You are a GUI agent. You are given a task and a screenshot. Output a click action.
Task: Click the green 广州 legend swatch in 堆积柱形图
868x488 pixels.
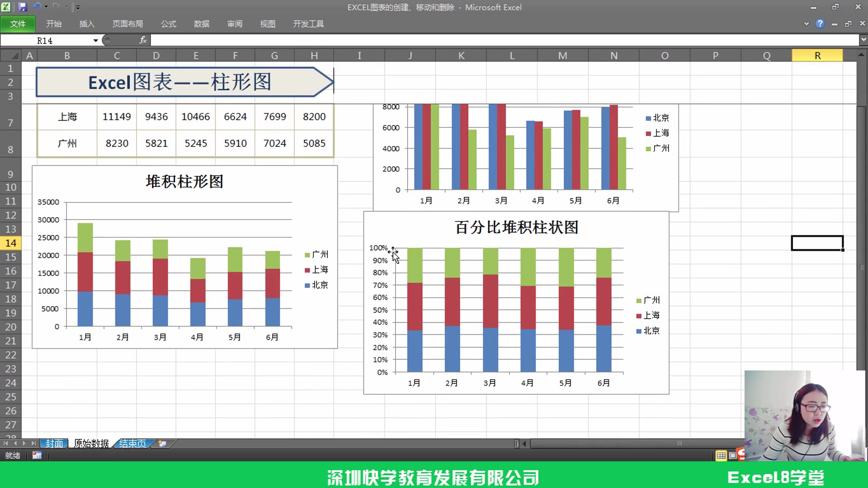point(307,255)
